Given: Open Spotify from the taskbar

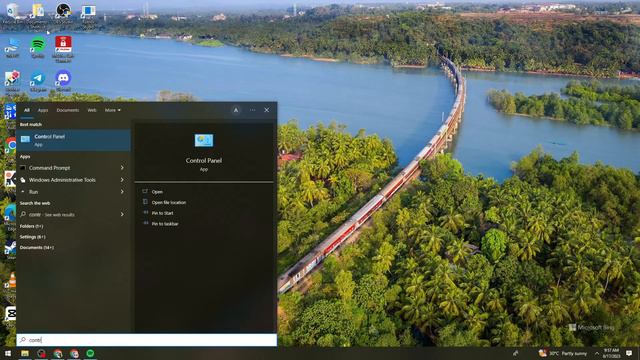Looking at the screenshot, I should 90,353.
